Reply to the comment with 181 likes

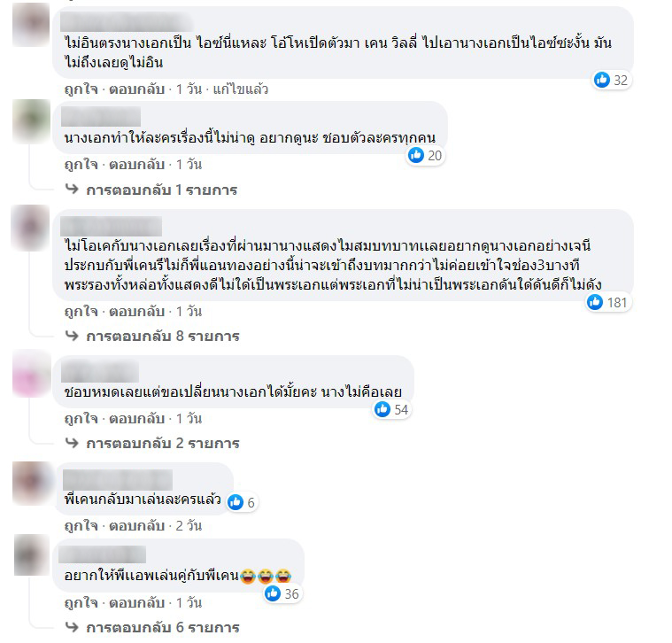(x=136, y=311)
